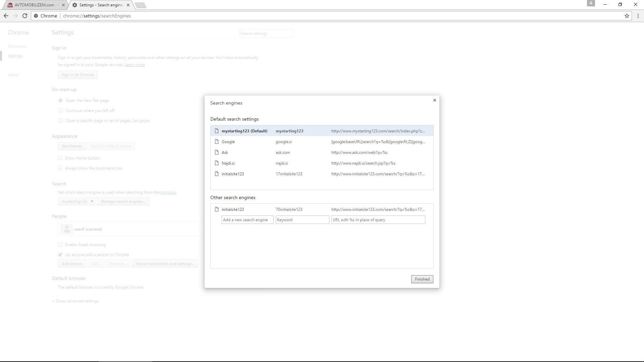Click the browser back arrow
Screen dimensions: 644x362
(6, 16)
